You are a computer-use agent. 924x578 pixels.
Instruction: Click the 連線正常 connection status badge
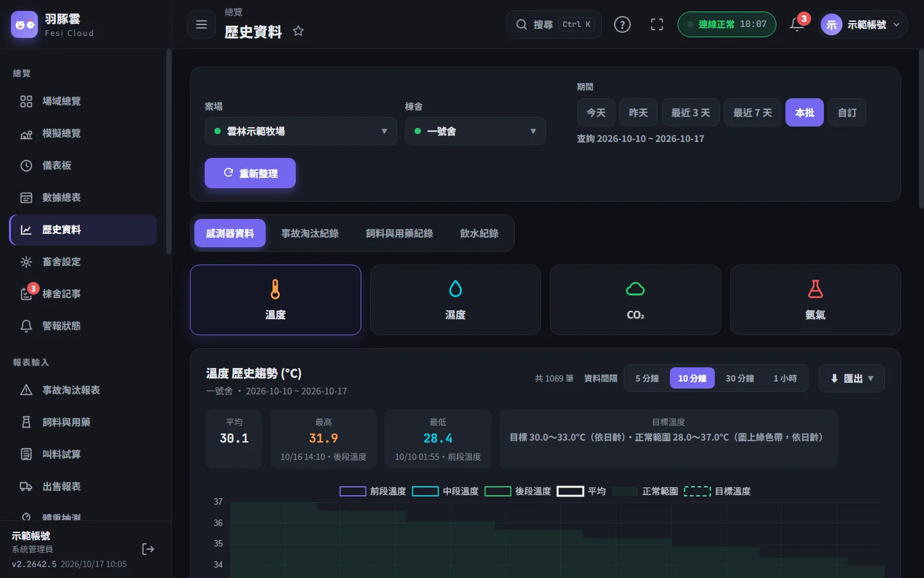tap(727, 24)
